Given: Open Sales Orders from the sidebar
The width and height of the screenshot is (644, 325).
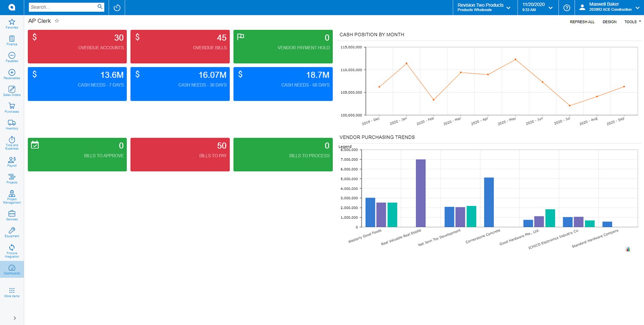Looking at the screenshot, I should click(12, 91).
